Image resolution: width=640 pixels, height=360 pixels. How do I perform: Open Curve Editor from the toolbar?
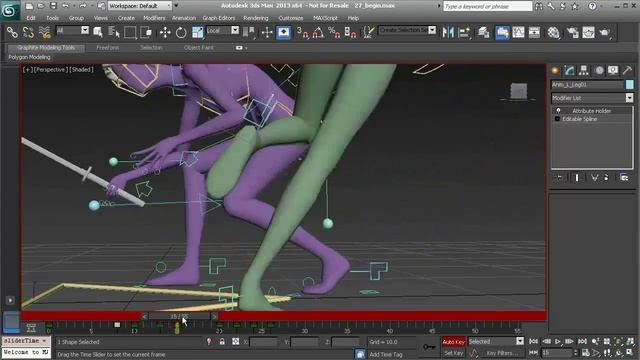click(518, 32)
